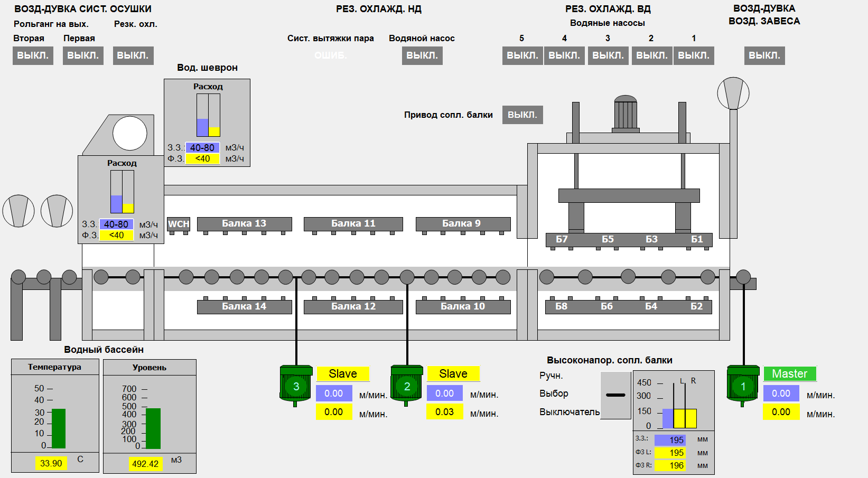Screen dimensions: 868x478
Task: Click green motor icon number 3
Action: (296, 386)
